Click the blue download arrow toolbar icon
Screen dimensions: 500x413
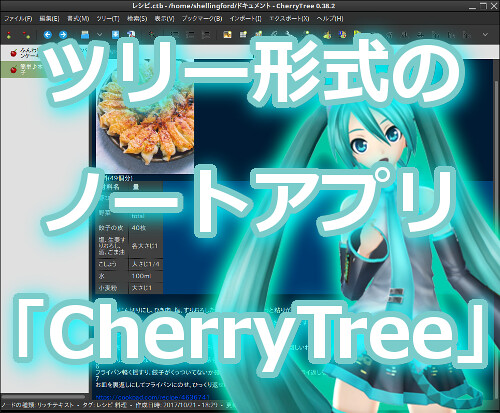pyautogui.click(x=115, y=35)
